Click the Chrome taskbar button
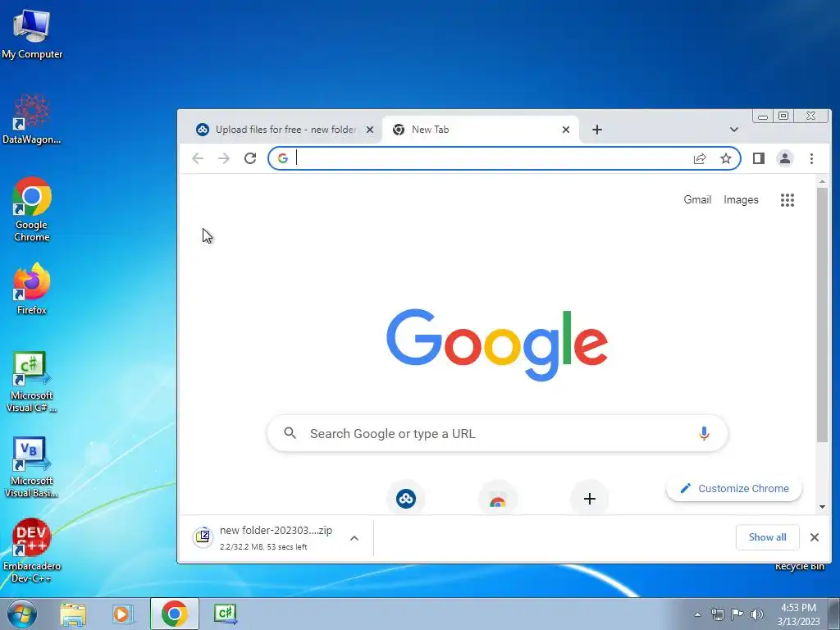The image size is (840, 630). 174,614
